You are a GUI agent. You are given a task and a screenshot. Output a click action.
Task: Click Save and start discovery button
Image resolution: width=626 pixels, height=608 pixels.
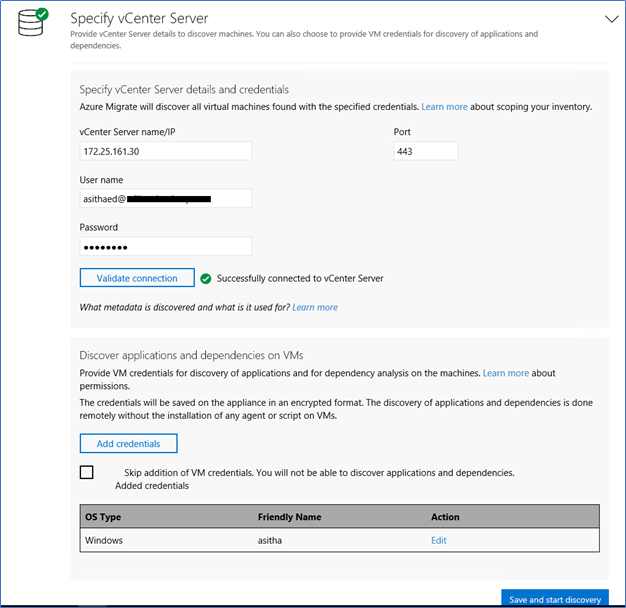click(x=555, y=599)
